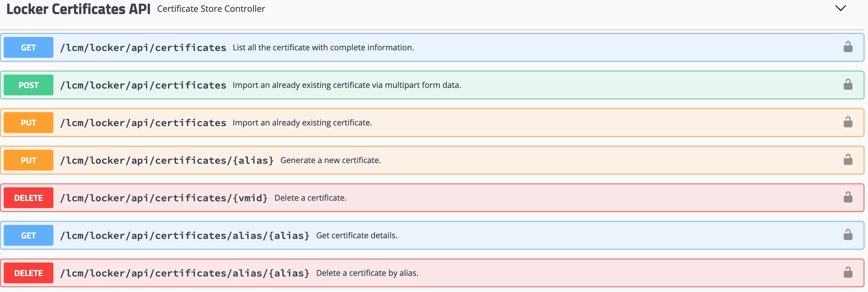868x292 pixels.
Task: Open GET certificates/alias/{alias} path
Action: pos(185,236)
